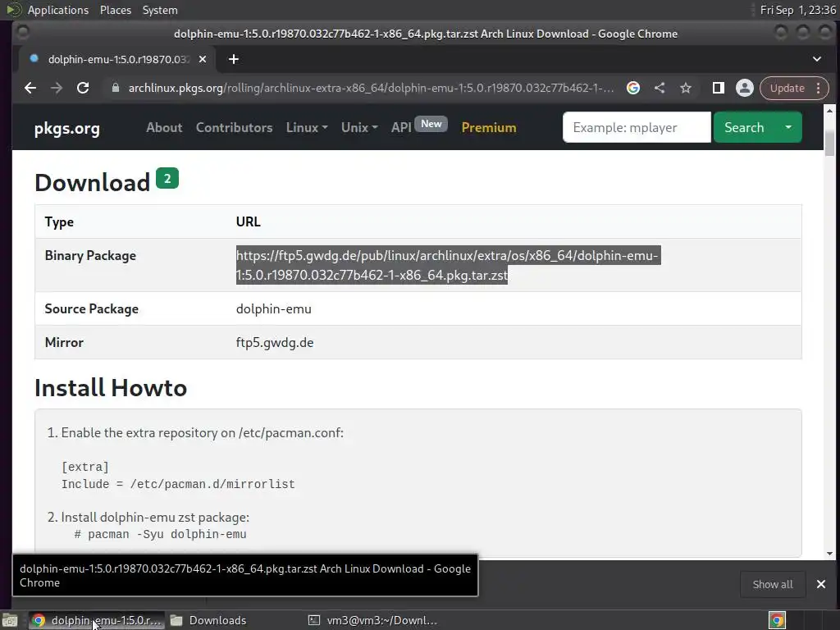Show all downloads in the downloads bar

coord(773,584)
